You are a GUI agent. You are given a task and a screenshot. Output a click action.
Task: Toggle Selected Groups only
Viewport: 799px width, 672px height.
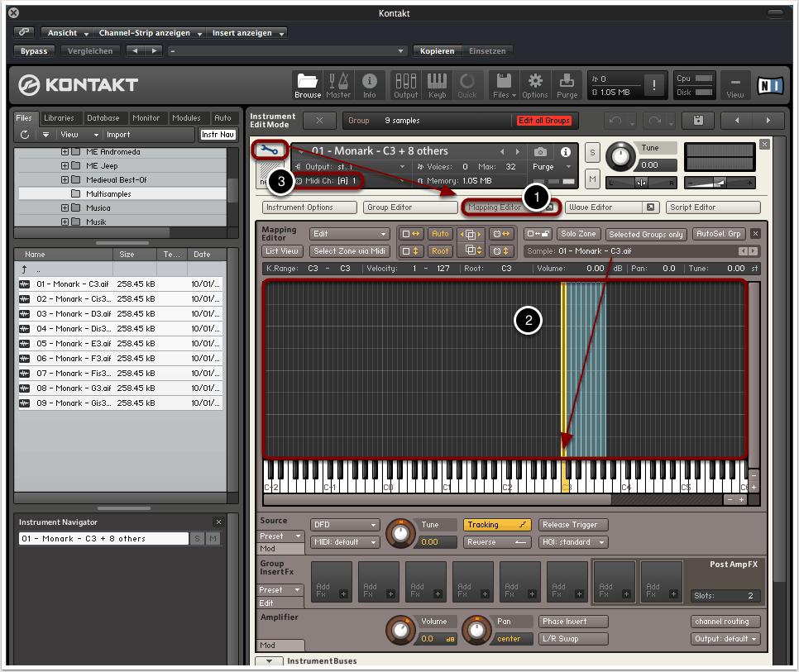[646, 234]
